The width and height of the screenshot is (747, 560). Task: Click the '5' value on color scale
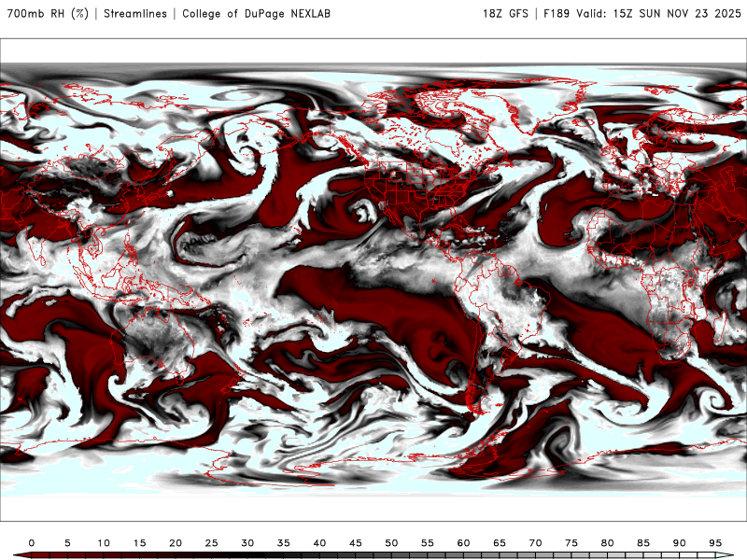[67, 543]
